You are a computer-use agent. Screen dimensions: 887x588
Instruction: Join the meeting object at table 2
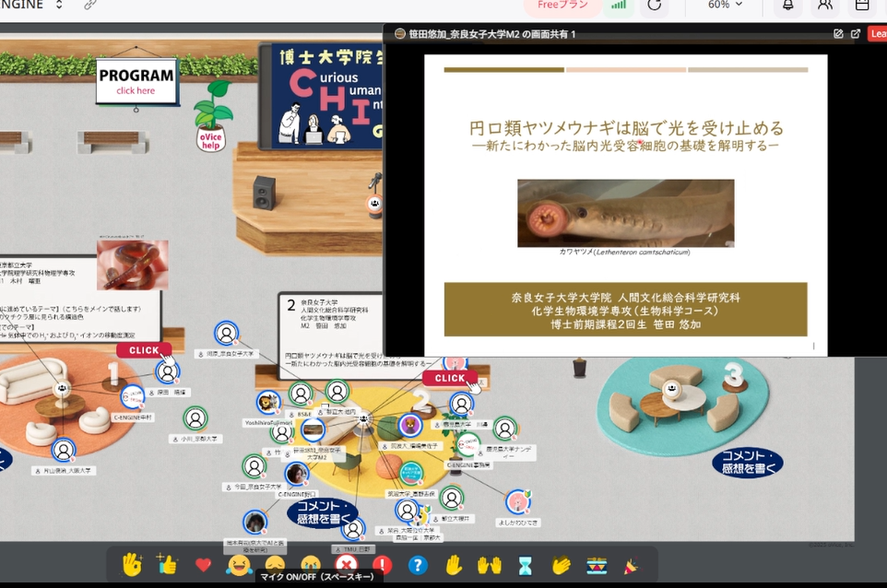coord(363,419)
